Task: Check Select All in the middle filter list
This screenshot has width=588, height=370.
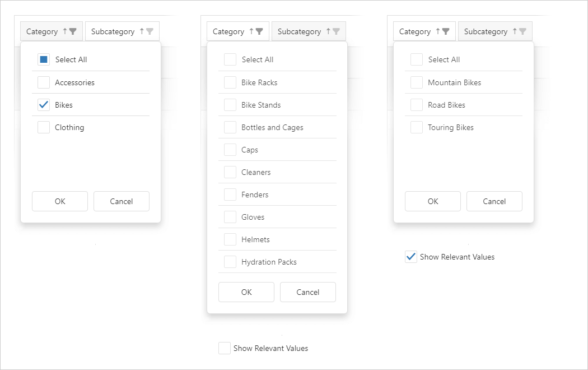Action: 230,59
